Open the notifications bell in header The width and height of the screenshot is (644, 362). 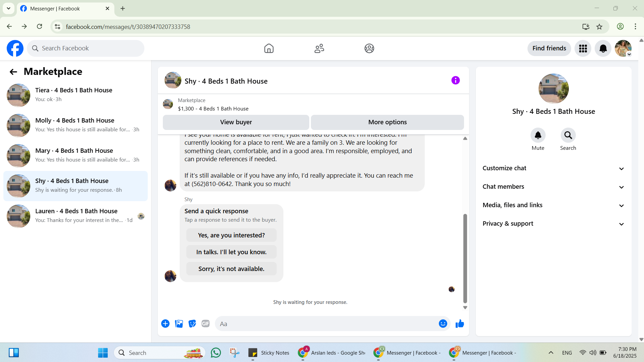point(603,48)
